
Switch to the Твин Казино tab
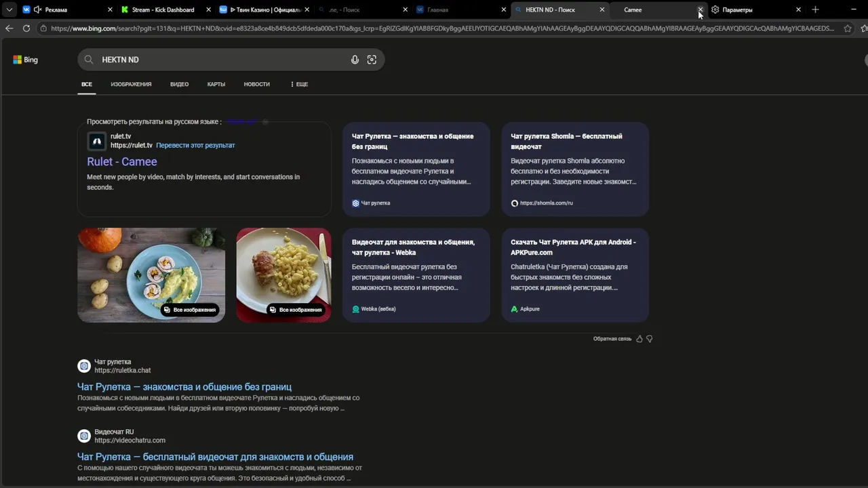click(x=264, y=9)
